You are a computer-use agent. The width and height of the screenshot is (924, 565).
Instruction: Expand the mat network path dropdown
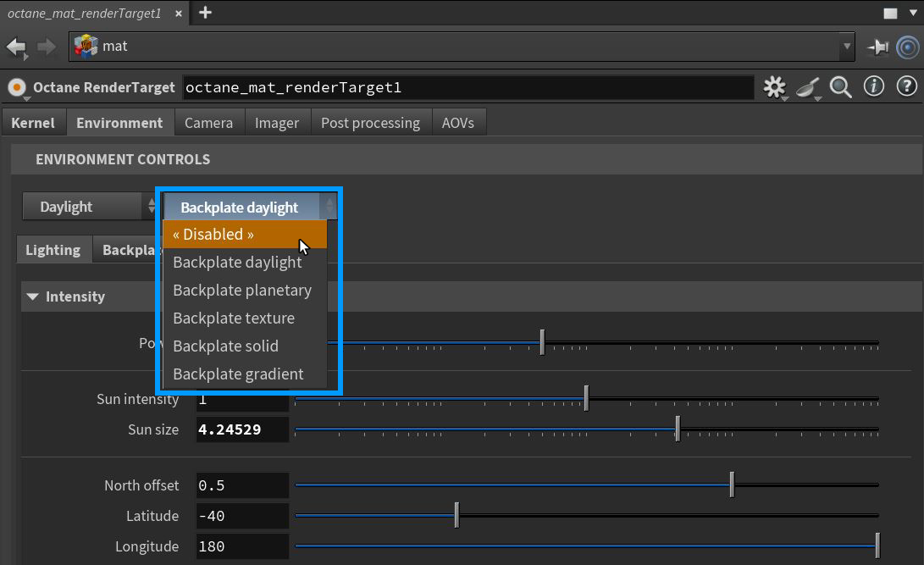[846, 47]
